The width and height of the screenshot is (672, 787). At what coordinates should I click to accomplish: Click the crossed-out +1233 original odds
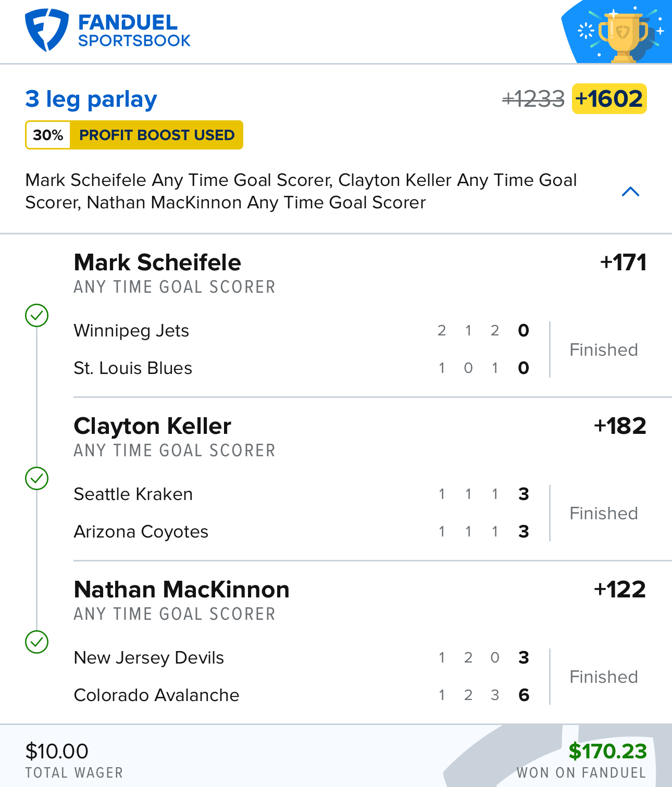(533, 99)
